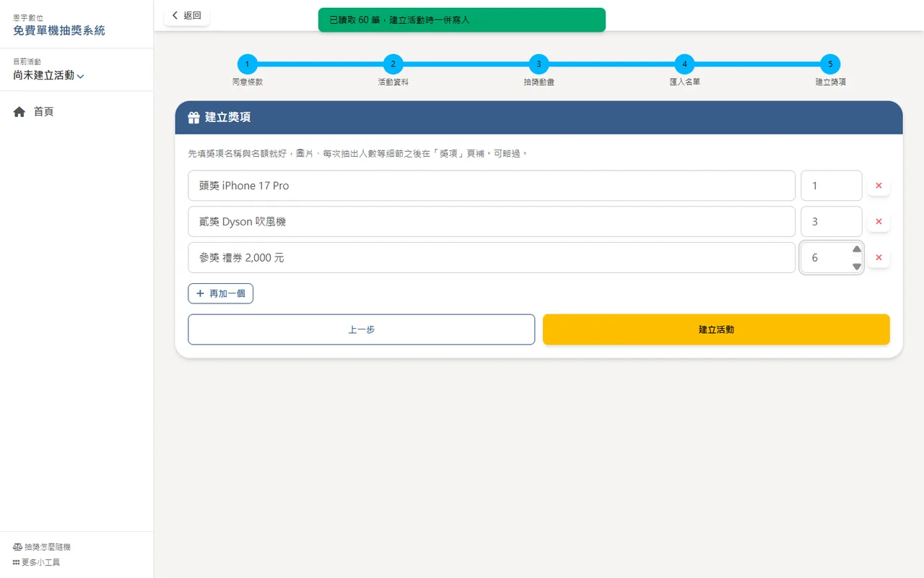924x578 pixels.
Task: Expand the 尚未建立活動 activity dropdown
Action: pos(48,75)
